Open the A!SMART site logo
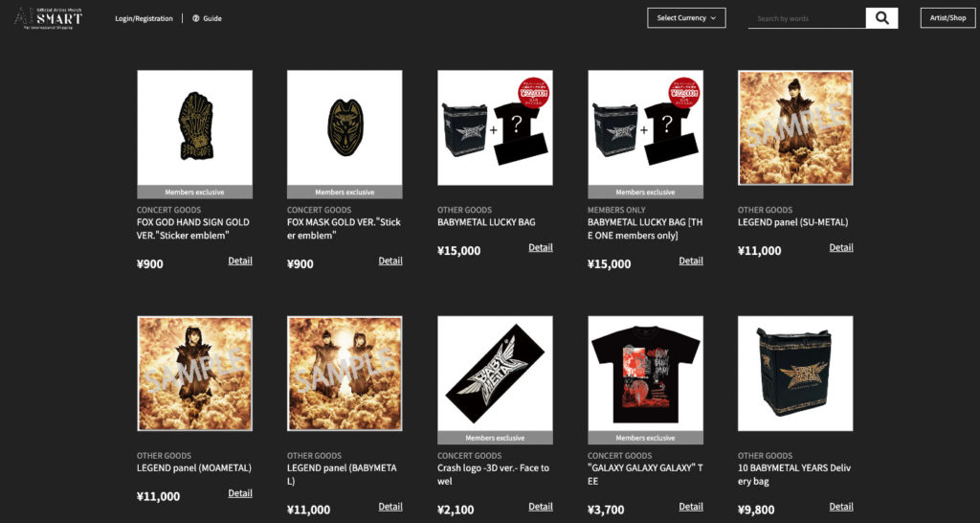Image resolution: width=980 pixels, height=523 pixels. coord(48,18)
